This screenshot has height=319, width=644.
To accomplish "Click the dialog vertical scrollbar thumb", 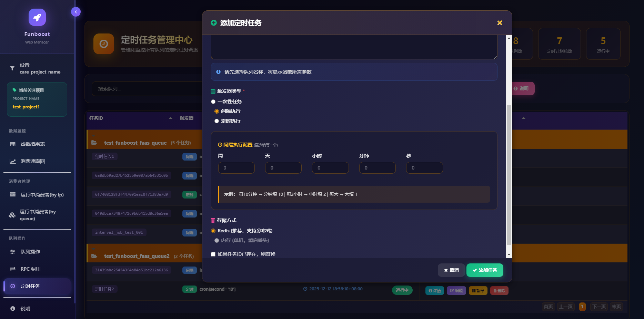I will point(509,175).
